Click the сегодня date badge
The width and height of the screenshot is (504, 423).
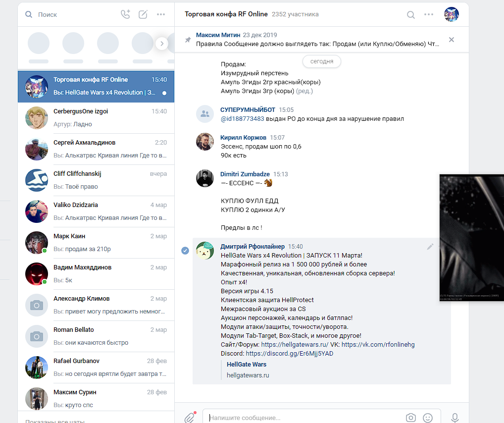click(322, 61)
